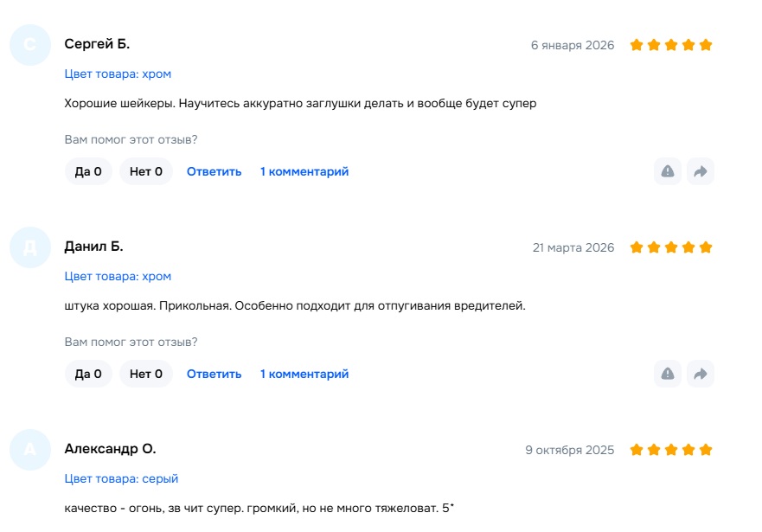
Task: Open "Цвет товара: серый" link in Александр's review
Action: pyautogui.click(x=121, y=478)
